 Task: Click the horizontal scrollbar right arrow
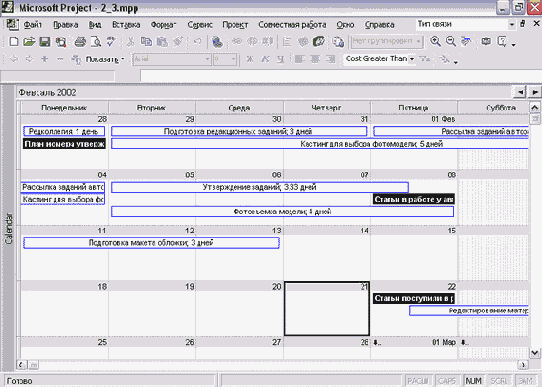click(x=523, y=365)
